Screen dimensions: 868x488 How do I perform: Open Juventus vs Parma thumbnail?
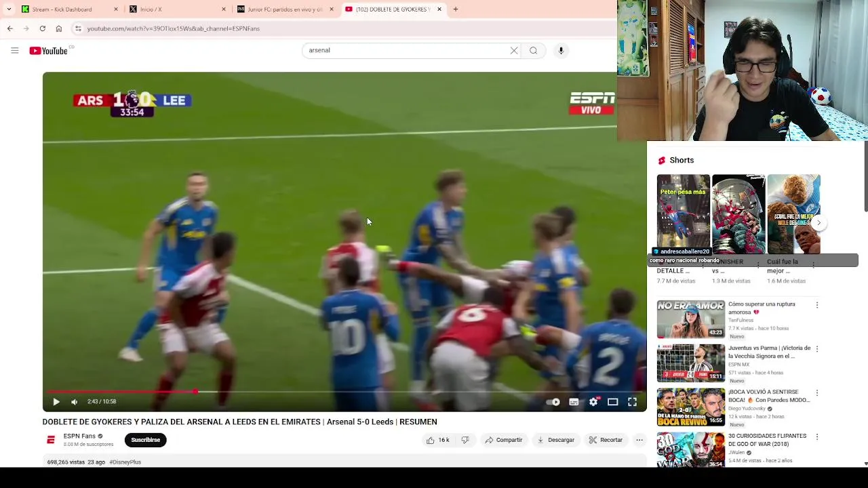(690, 363)
